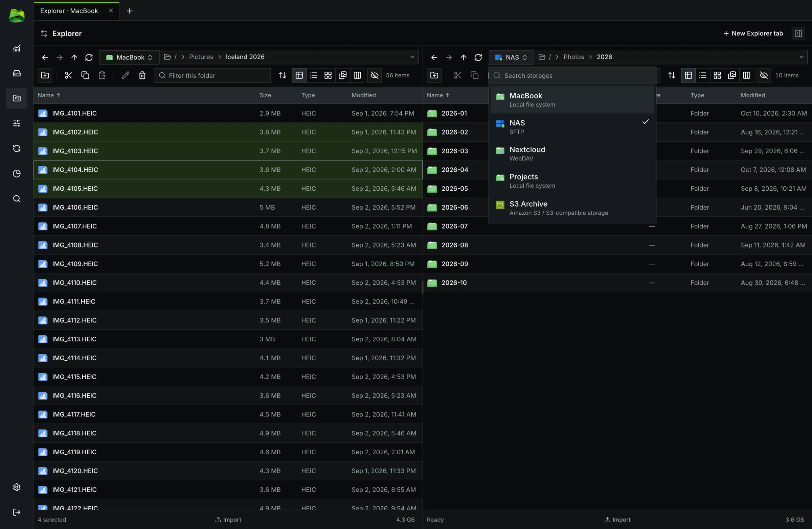Screen dimensions: 812x529
Task: Navigate back in the NAS pane
Action: 434,57
